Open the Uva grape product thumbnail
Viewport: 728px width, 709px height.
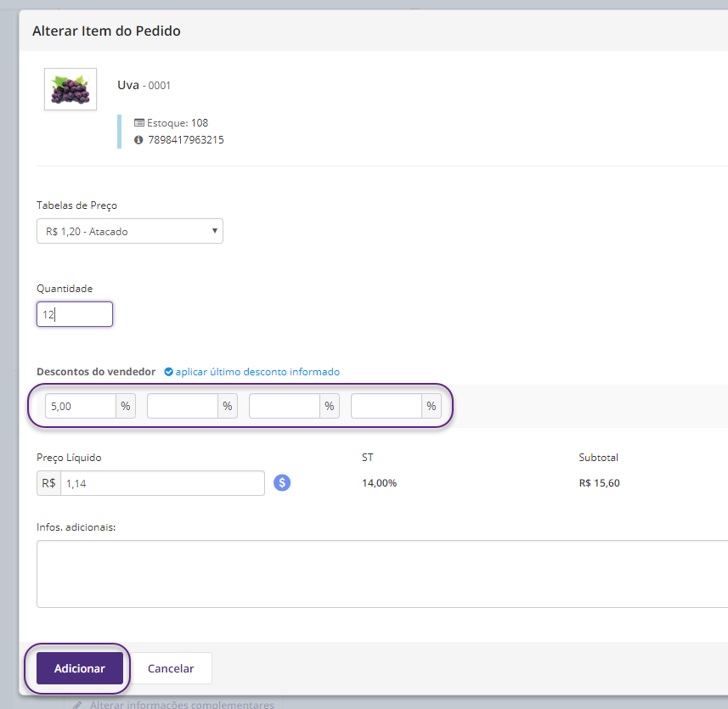71,89
